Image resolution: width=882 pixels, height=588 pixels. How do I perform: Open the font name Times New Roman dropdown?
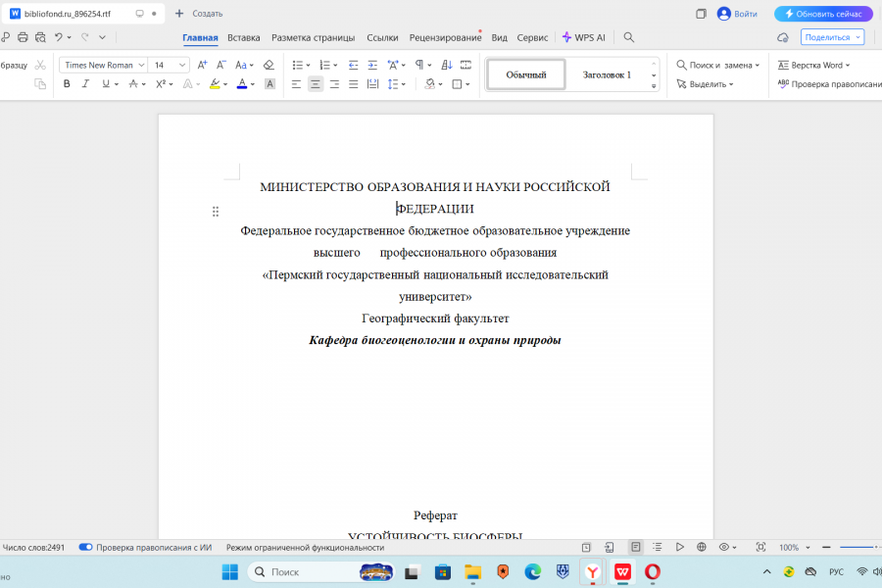point(142,66)
